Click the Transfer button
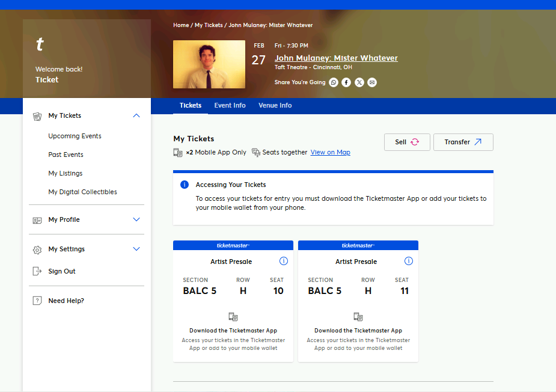Image resolution: width=556 pixels, height=392 pixels. tap(463, 142)
